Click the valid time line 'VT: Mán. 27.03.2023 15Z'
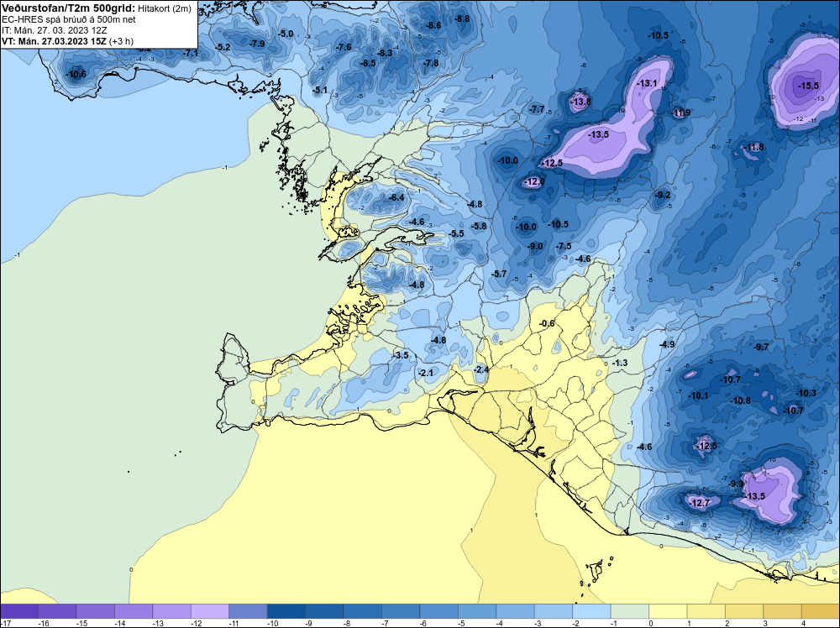840x628 pixels. [x=54, y=41]
